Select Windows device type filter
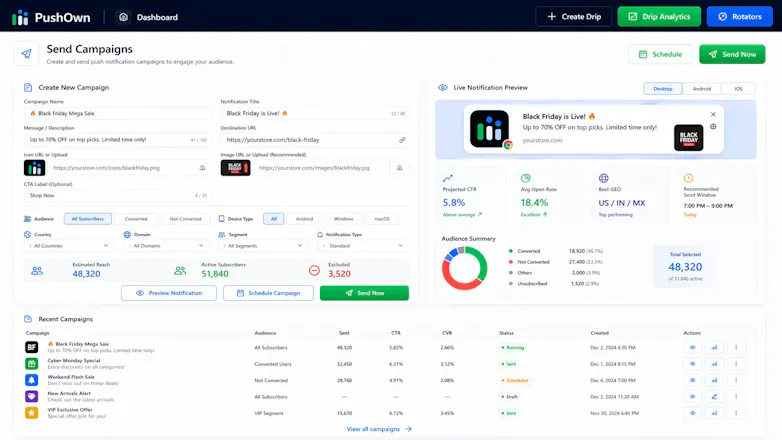Screen dimensions: 782x440 point(344,219)
